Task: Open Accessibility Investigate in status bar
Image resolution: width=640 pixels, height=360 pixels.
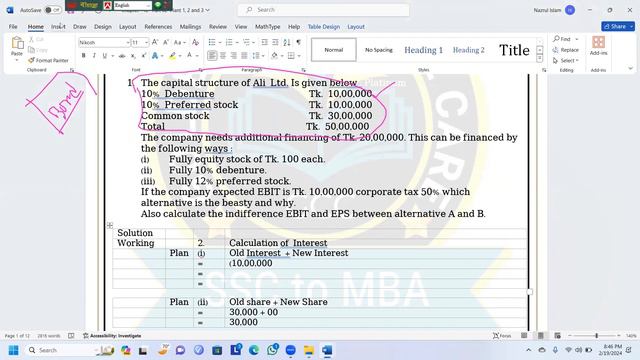Action: point(112,336)
